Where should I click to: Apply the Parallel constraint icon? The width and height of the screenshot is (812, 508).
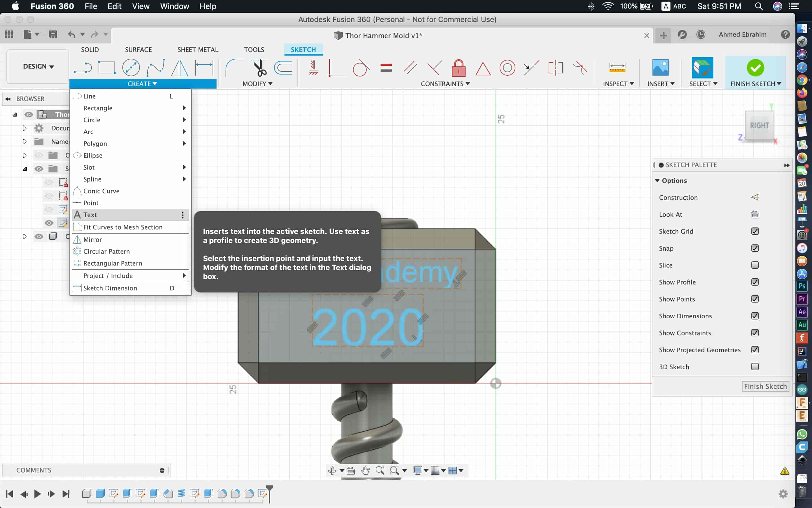[410, 68]
